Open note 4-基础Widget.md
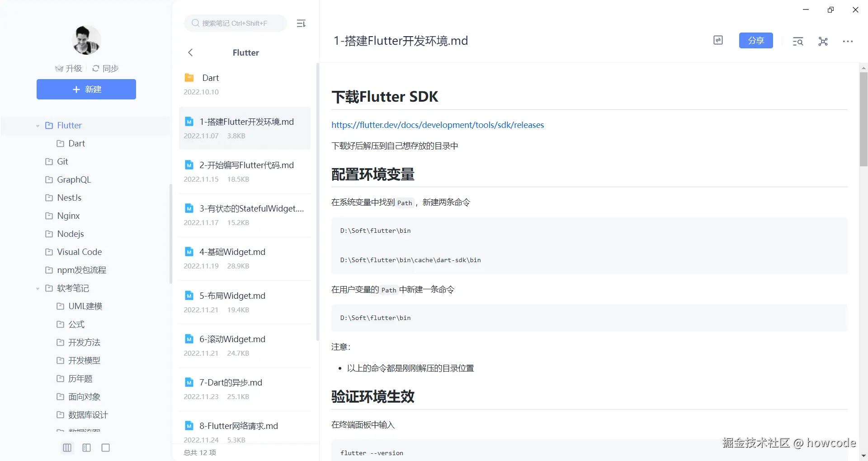 click(x=245, y=259)
